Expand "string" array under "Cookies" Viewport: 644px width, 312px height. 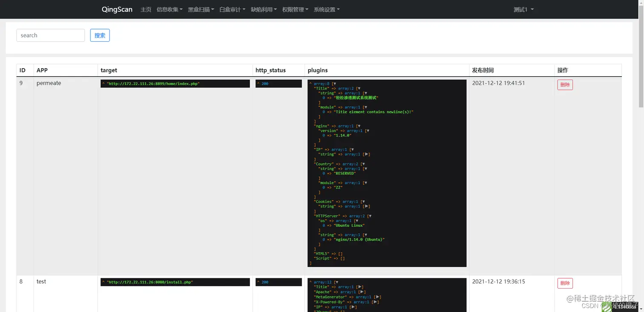367,206
